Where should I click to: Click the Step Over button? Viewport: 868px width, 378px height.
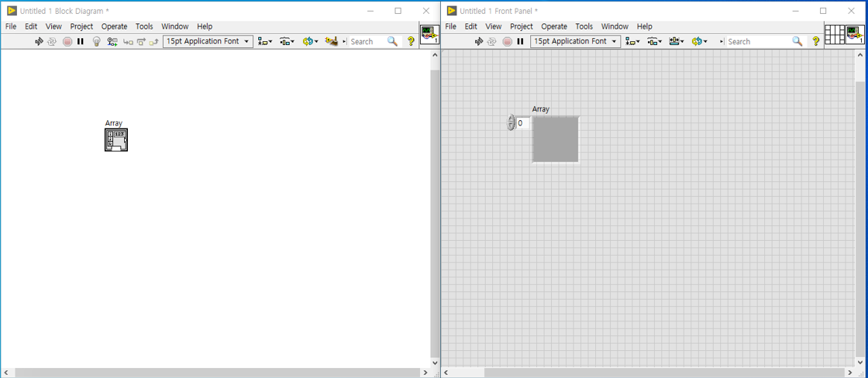tap(141, 42)
